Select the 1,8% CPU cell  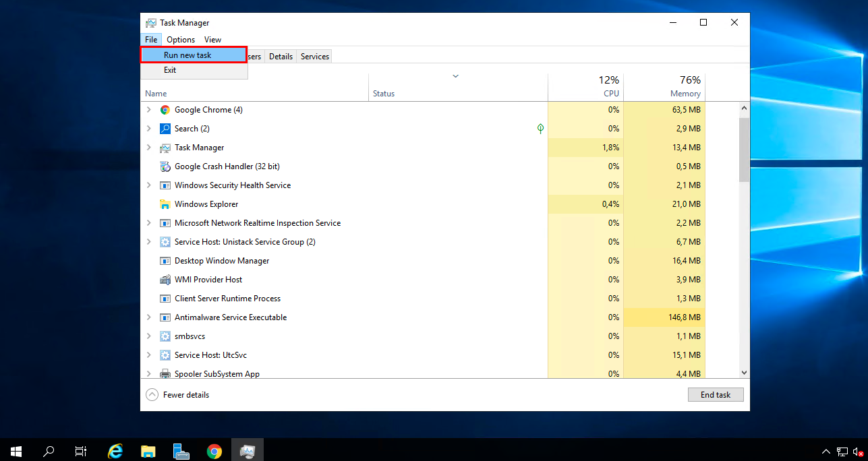click(x=585, y=148)
